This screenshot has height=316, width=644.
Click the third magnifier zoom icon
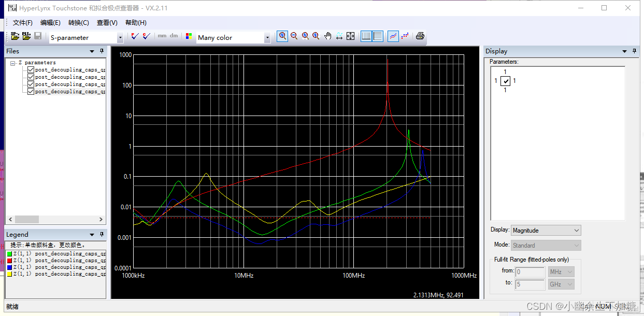tap(305, 36)
